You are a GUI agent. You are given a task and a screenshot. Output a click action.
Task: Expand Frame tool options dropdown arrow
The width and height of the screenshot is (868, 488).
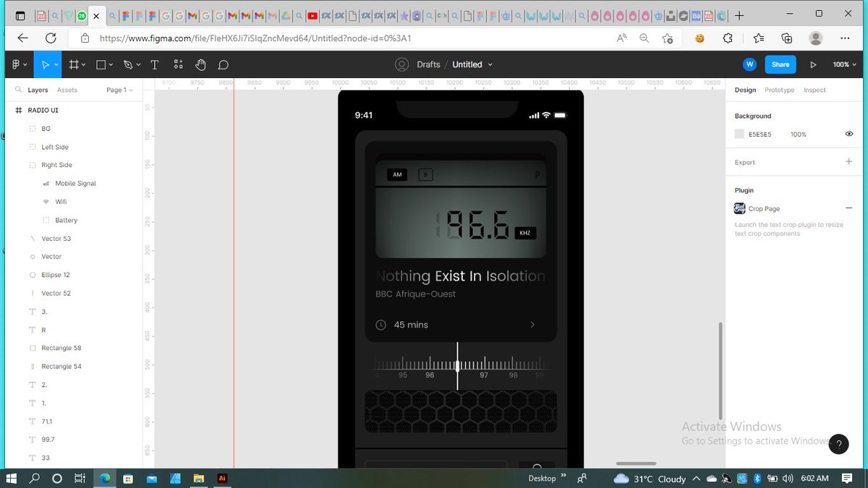coord(83,65)
